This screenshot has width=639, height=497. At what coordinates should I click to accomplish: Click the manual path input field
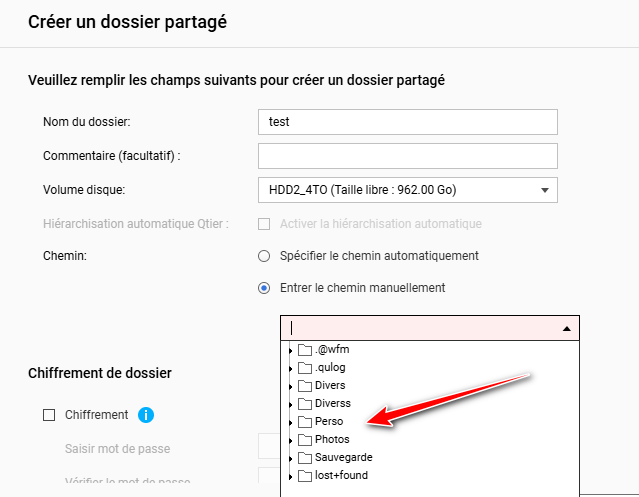(x=420, y=328)
